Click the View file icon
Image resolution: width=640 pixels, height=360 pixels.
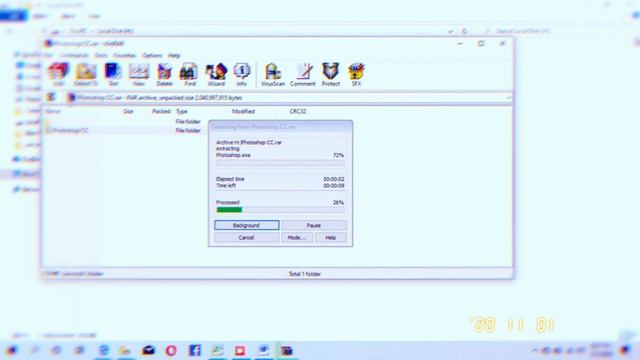pos(139,74)
